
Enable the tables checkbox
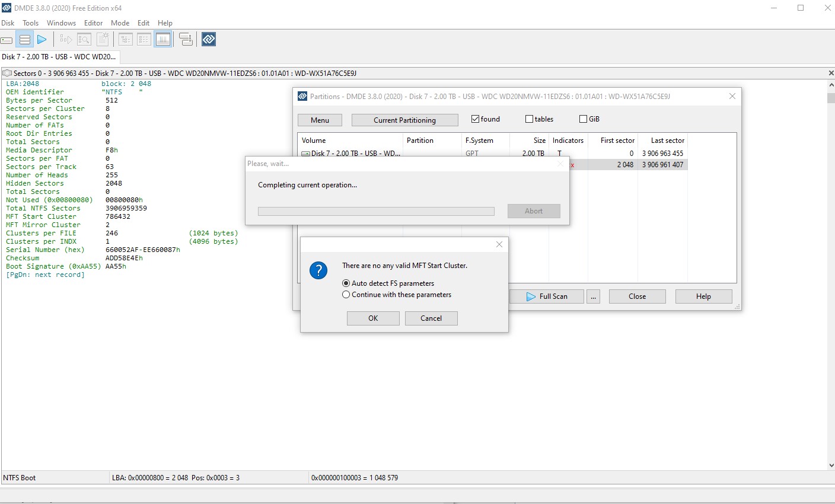click(x=529, y=119)
